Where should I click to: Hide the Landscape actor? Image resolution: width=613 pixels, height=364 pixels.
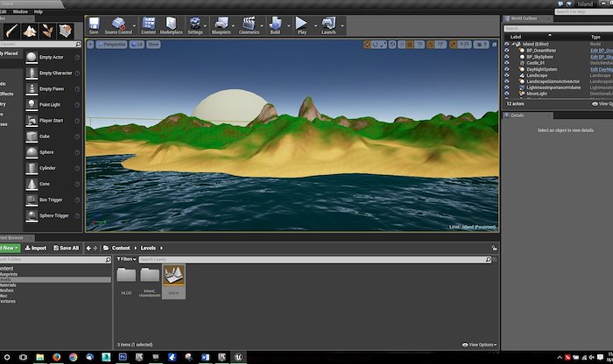[x=507, y=75]
